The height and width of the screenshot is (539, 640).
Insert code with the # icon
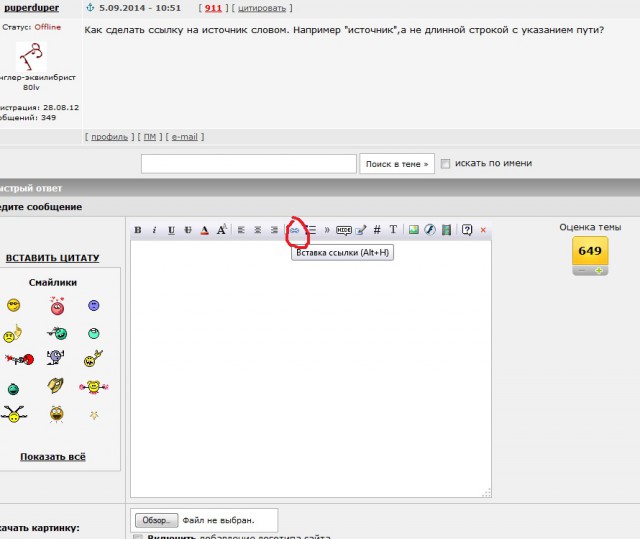click(377, 230)
